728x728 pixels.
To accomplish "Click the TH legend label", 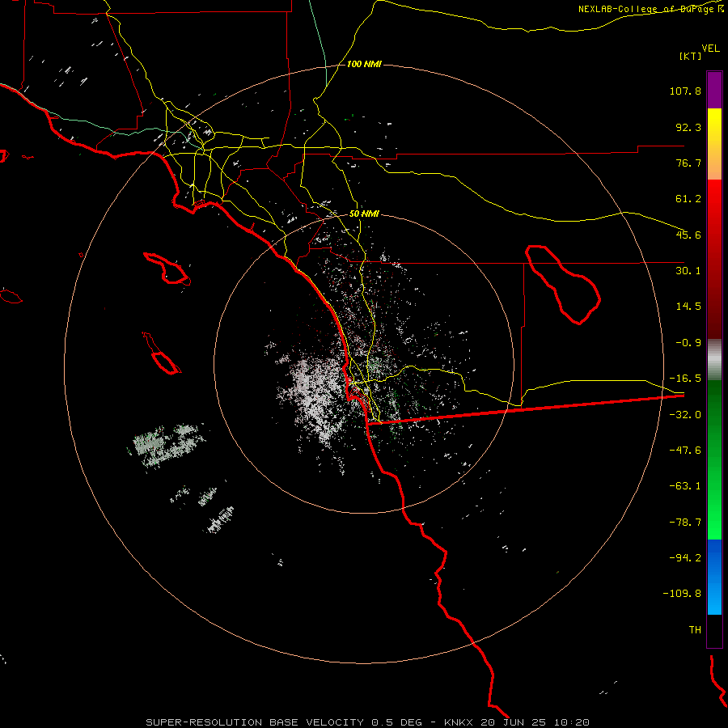I will [695, 630].
